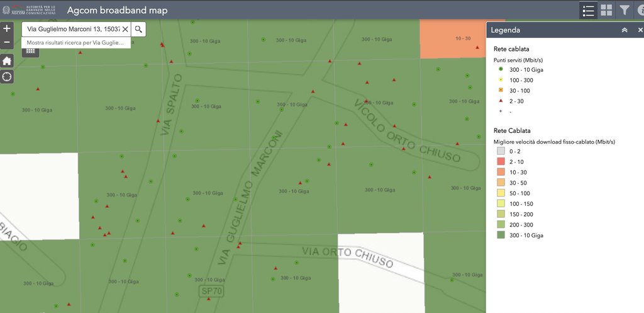
Task: Go to the default map extent (home)
Action: [x=7, y=60]
